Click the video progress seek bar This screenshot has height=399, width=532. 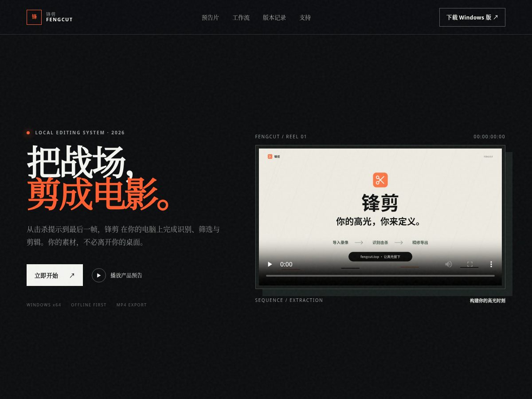point(380,276)
